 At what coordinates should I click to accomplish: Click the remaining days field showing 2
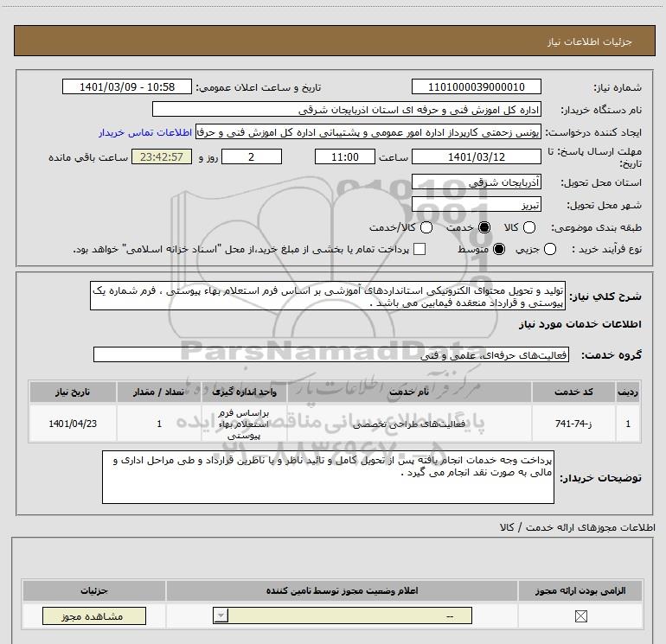click(252, 156)
